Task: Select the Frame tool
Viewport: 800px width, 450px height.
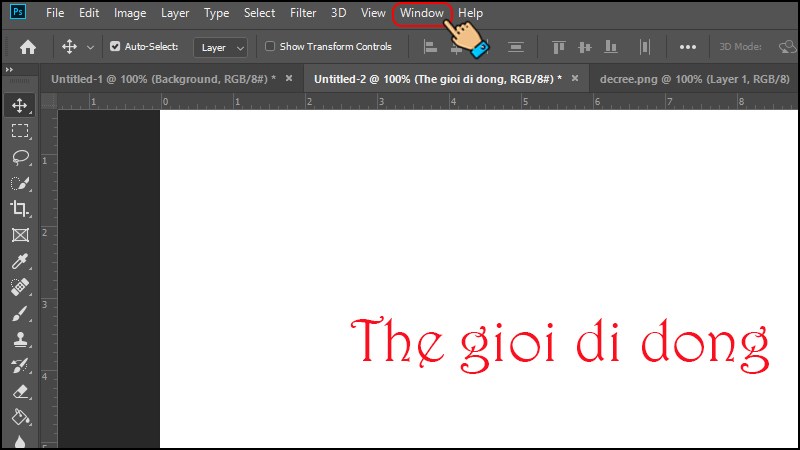Action: coord(20,235)
